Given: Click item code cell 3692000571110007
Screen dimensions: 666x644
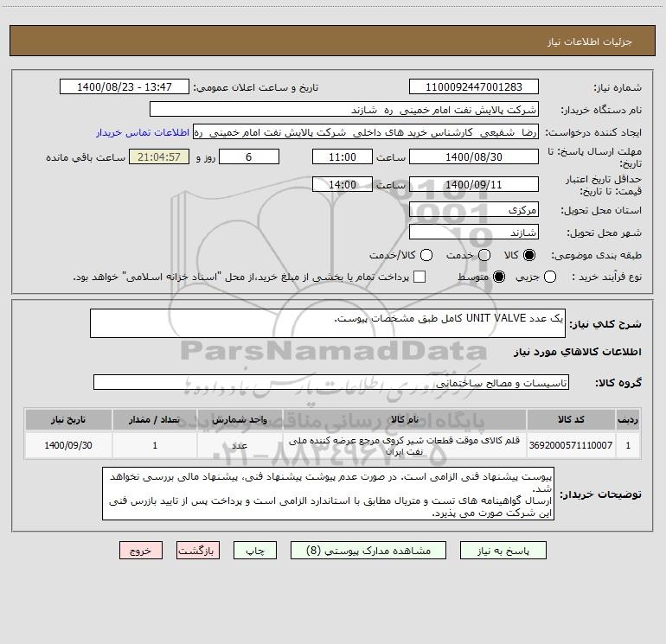Looking at the screenshot, I should (571, 445).
